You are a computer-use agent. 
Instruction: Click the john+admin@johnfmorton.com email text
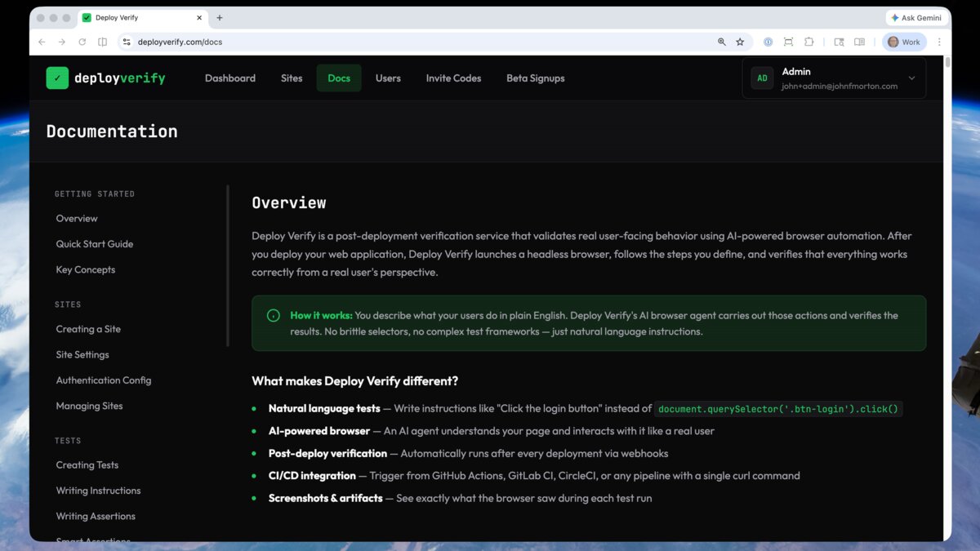click(840, 87)
